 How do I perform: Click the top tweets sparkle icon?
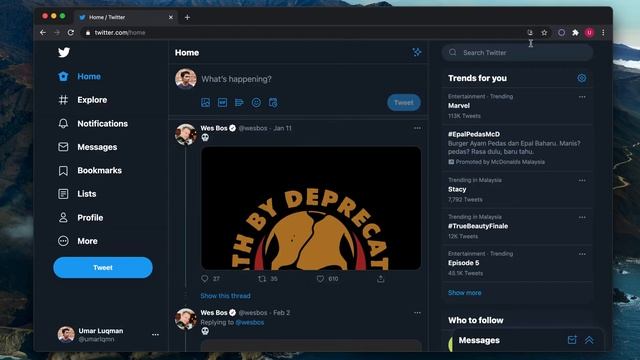click(x=417, y=52)
